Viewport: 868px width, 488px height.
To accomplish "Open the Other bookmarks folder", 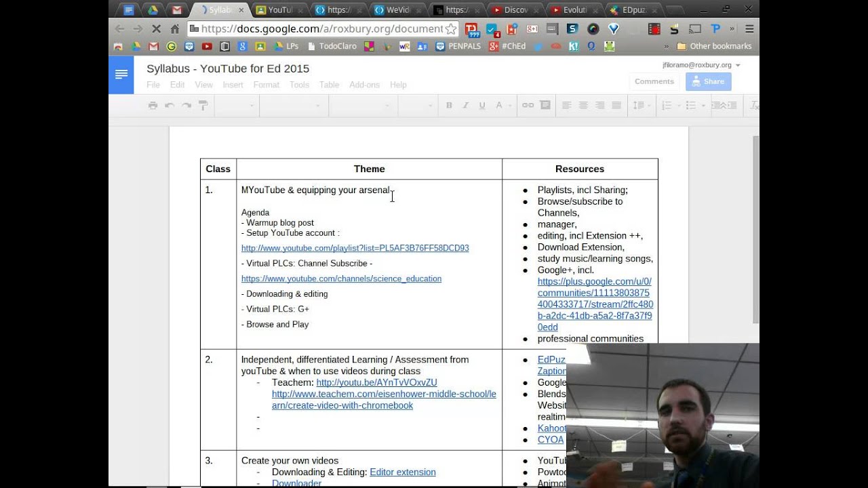I will coord(714,47).
